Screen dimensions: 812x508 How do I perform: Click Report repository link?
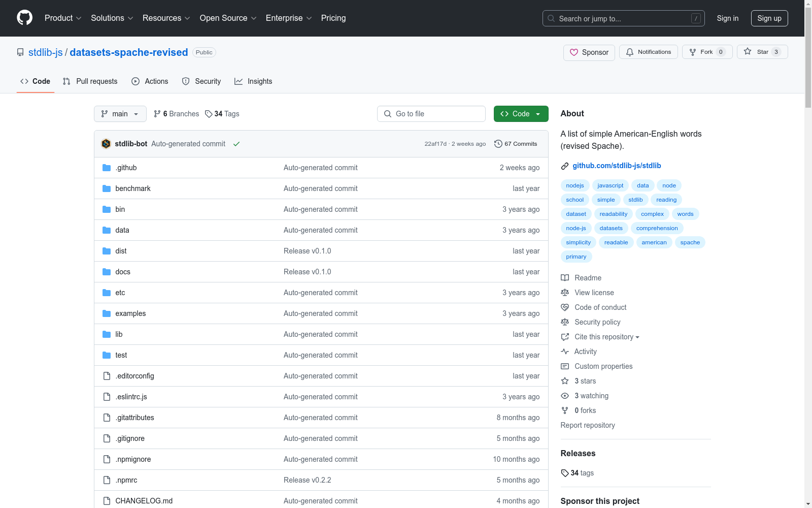(x=588, y=425)
